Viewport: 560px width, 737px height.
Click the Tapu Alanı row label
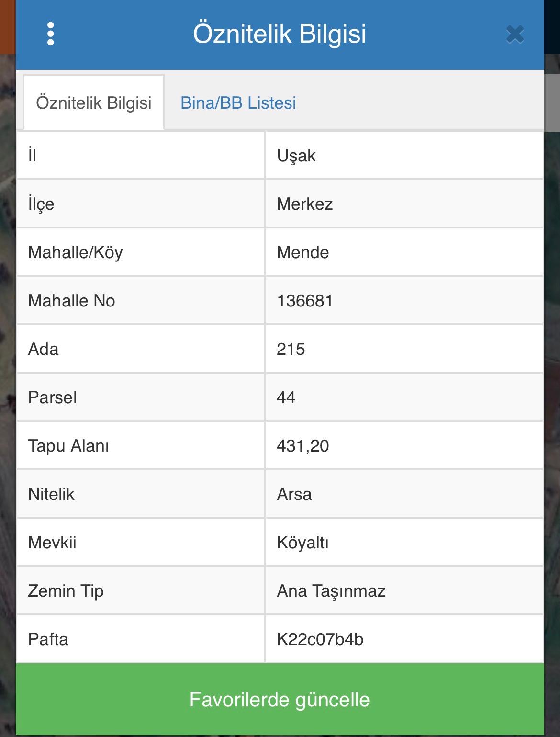(68, 446)
